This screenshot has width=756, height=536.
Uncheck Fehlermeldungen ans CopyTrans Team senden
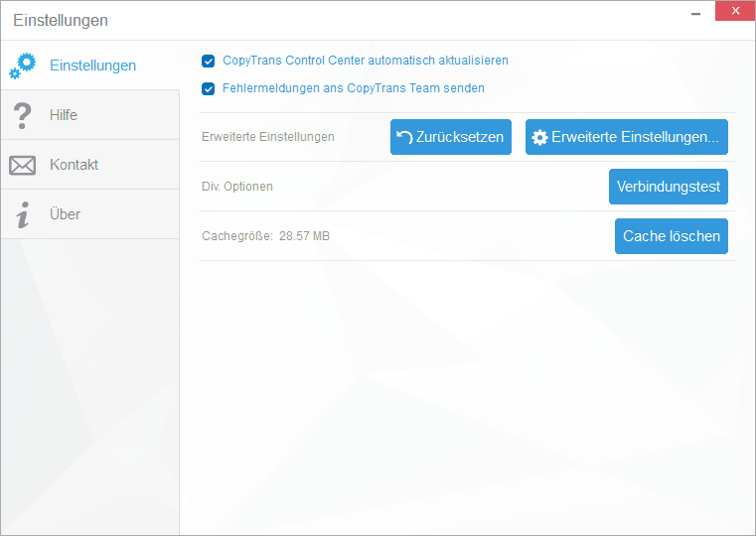click(x=209, y=89)
